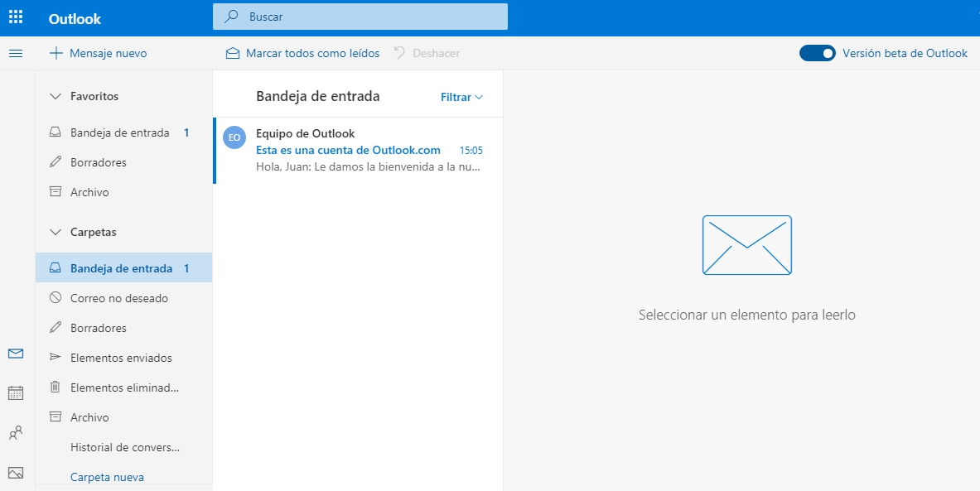The height and width of the screenshot is (491, 980).
Task: Click the blocked circle icon of Correo no deseado
Action: pos(56,298)
